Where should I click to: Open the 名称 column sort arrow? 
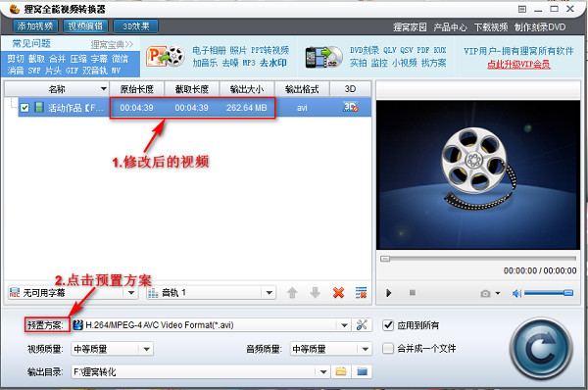103,89
